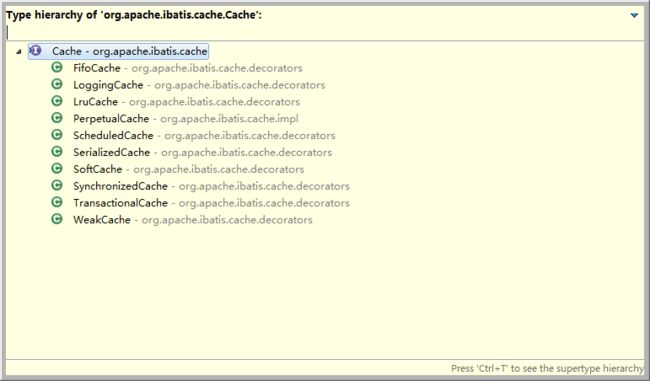Click the PerpetualCache class icon

[57, 118]
